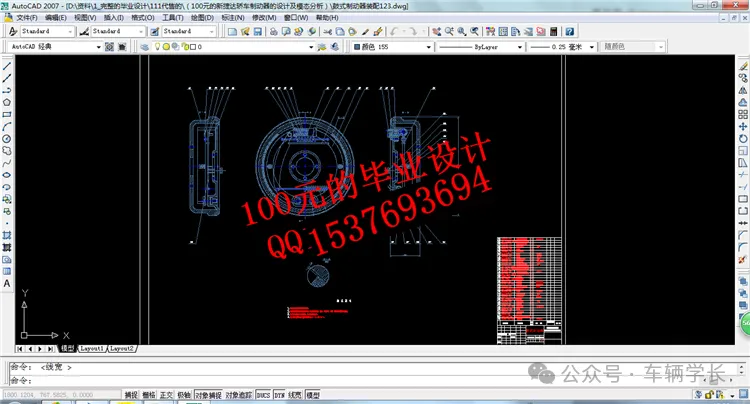Select the Polygon draw tool
The image size is (750, 404).
[7, 102]
